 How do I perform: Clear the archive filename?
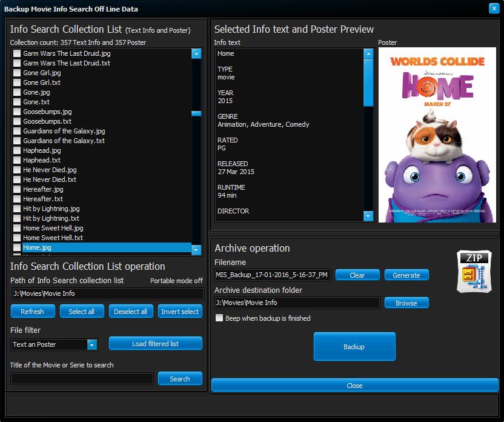[x=357, y=275]
